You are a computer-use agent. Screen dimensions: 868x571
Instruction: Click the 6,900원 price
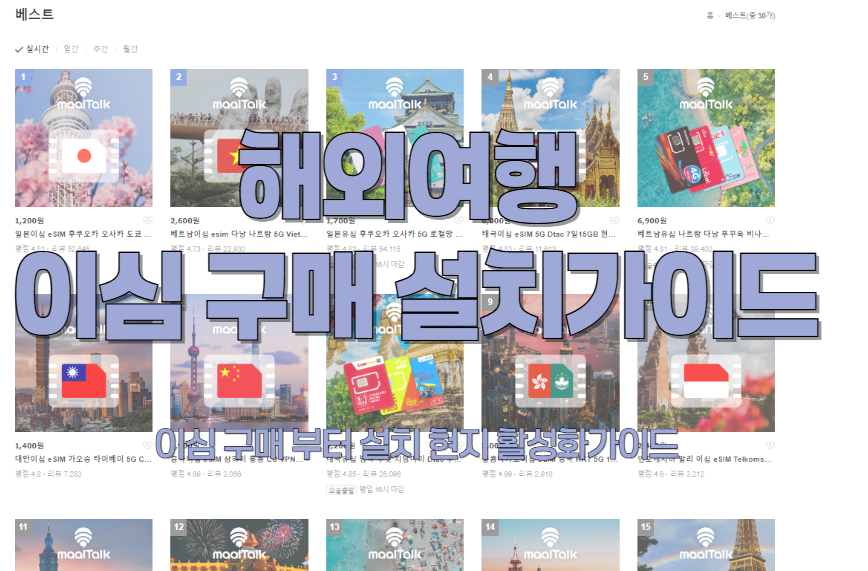coord(652,220)
